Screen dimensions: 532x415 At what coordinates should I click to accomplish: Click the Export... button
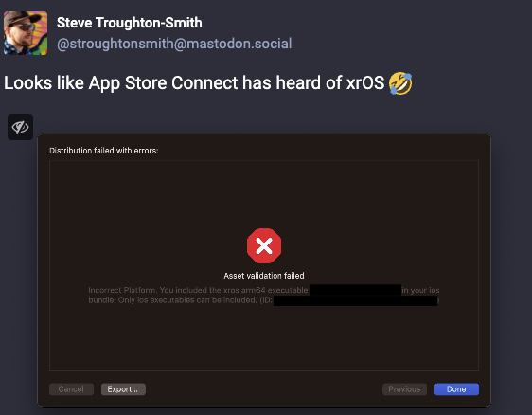[x=123, y=389]
